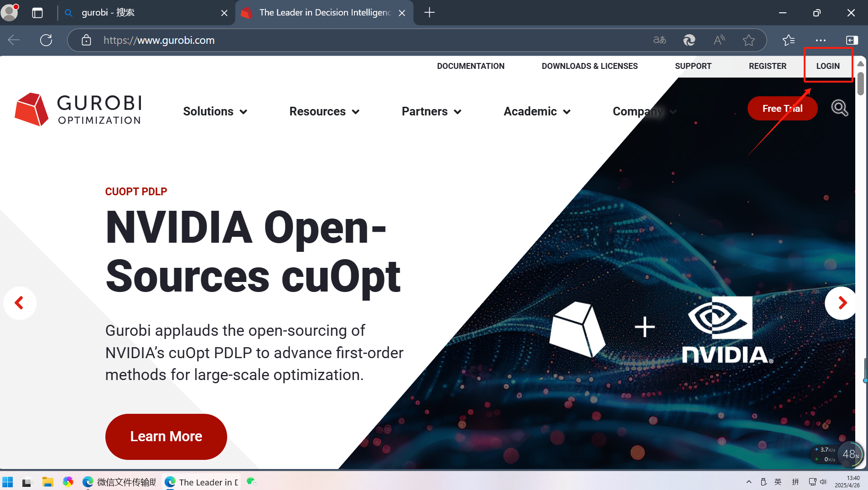The image size is (868, 490).
Task: Click the Edge Copilot swirl icon in the address bar
Action: 689,40
